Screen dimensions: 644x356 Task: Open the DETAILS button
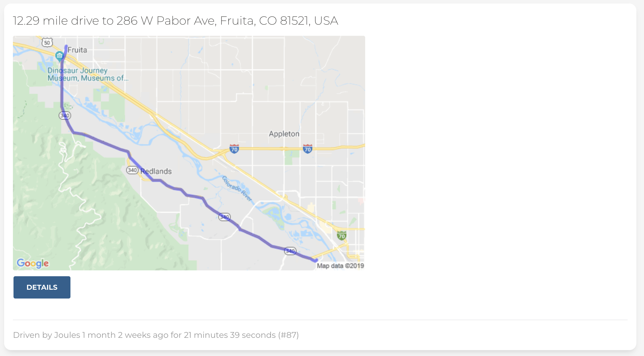42,287
